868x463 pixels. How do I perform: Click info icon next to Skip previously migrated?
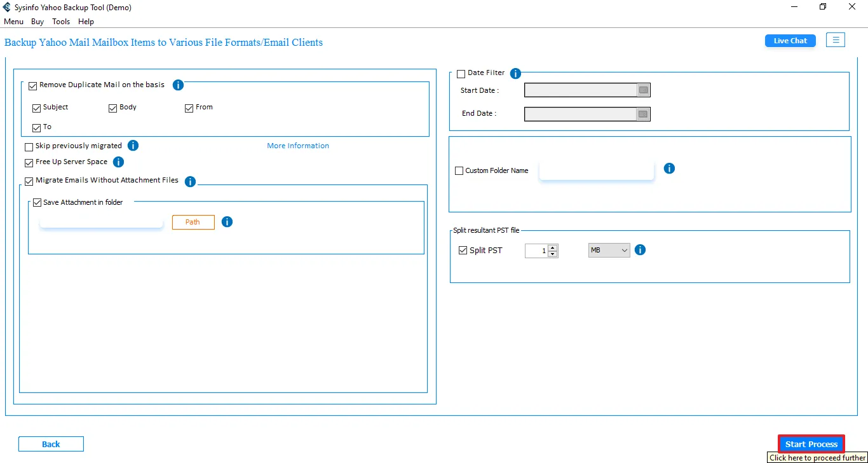click(x=133, y=146)
